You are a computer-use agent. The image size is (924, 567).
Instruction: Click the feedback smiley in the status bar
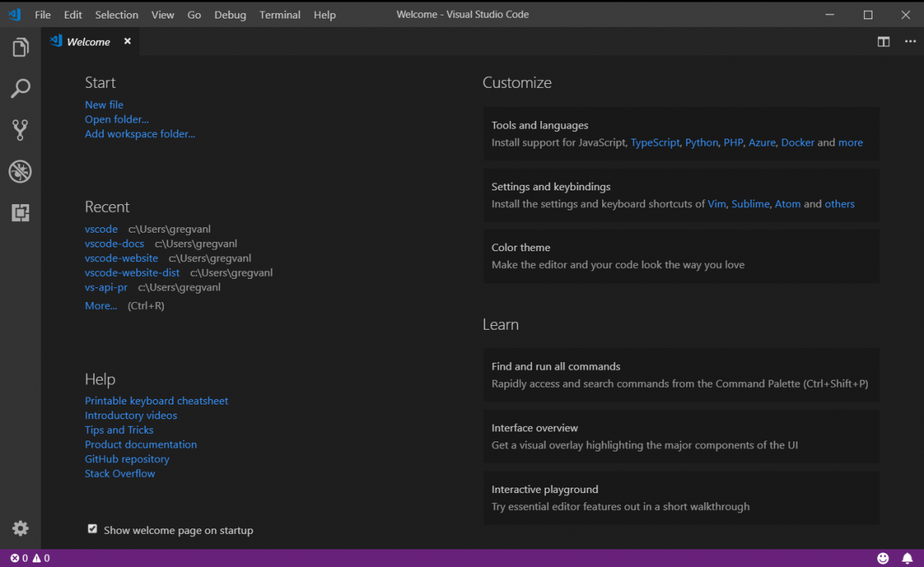click(882, 558)
